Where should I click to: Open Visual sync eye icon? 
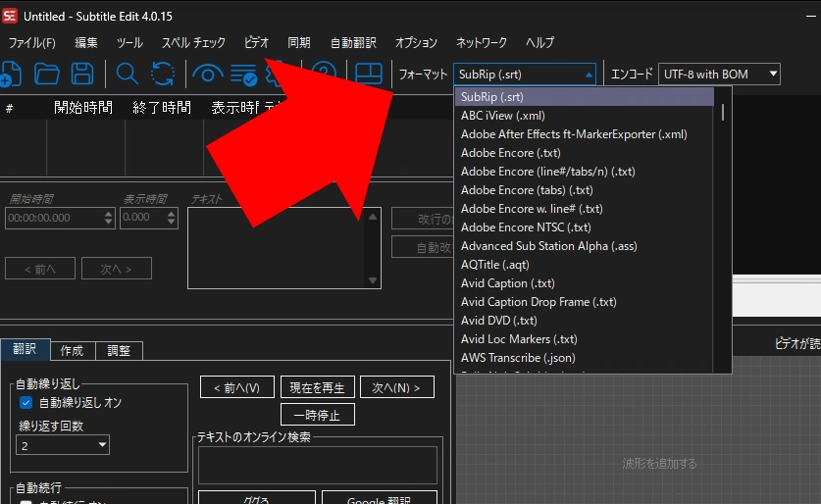pos(207,74)
